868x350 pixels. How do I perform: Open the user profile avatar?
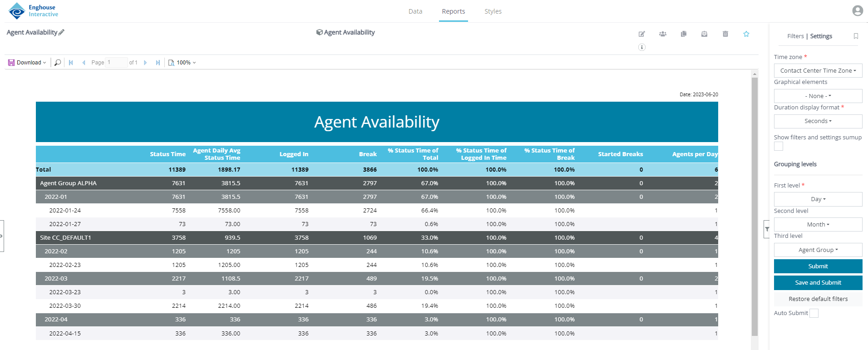tap(857, 11)
